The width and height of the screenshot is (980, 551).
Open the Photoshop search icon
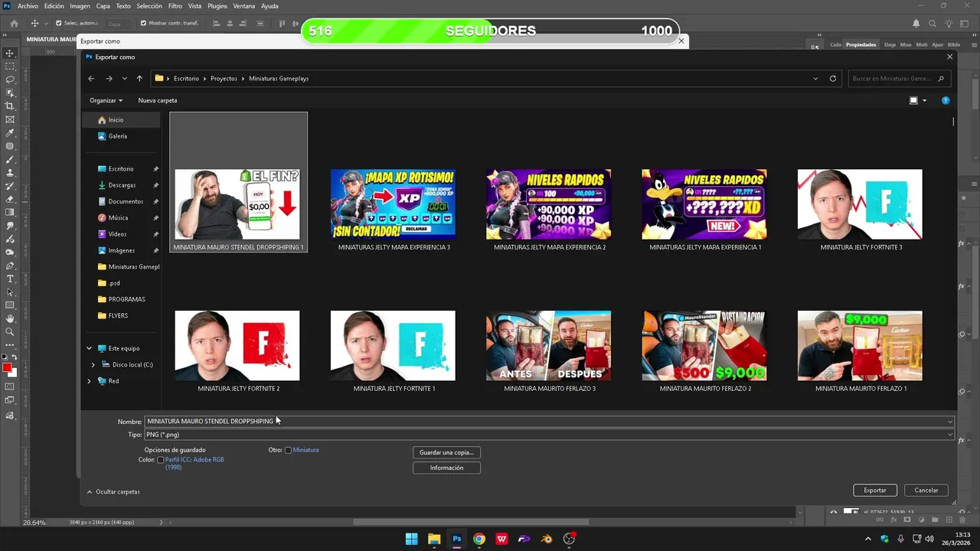coord(932,23)
